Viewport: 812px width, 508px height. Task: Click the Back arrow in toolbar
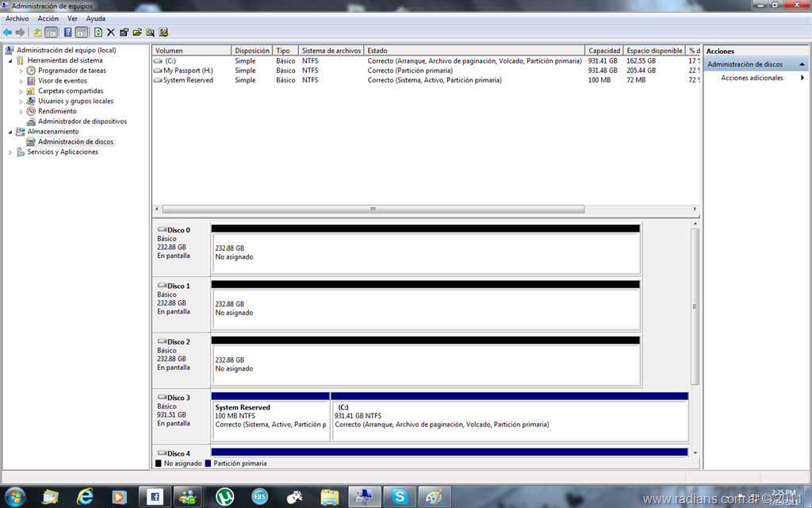point(7,33)
